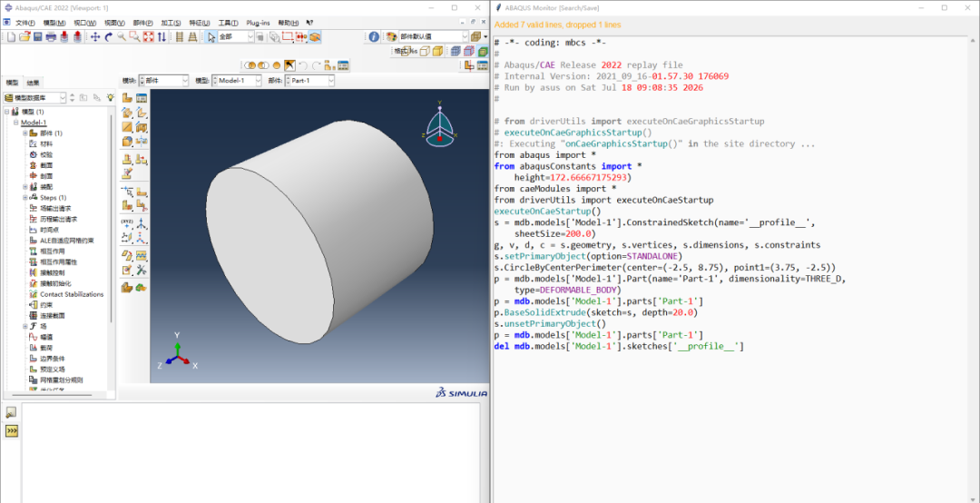
Task: Open the Plug-ins menu
Action: click(x=258, y=23)
